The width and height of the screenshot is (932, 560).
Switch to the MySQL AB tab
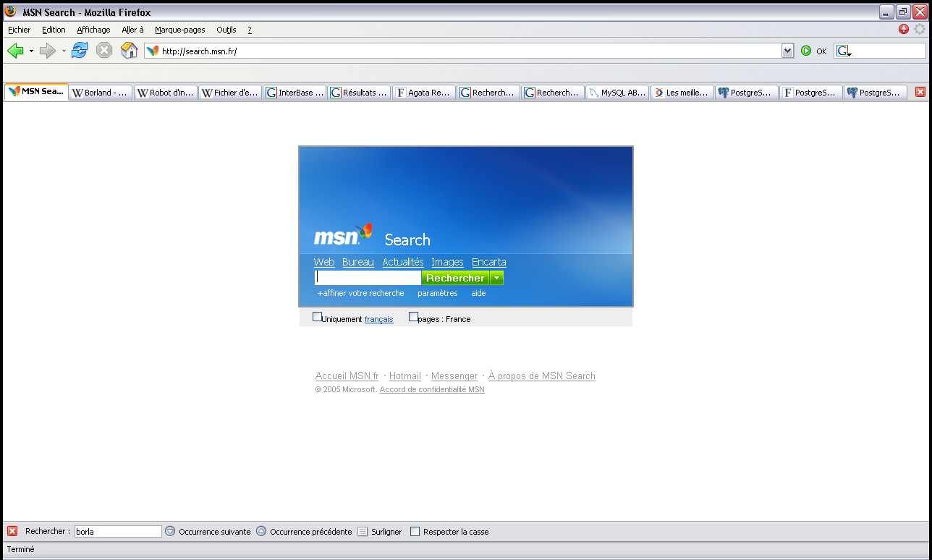617,93
